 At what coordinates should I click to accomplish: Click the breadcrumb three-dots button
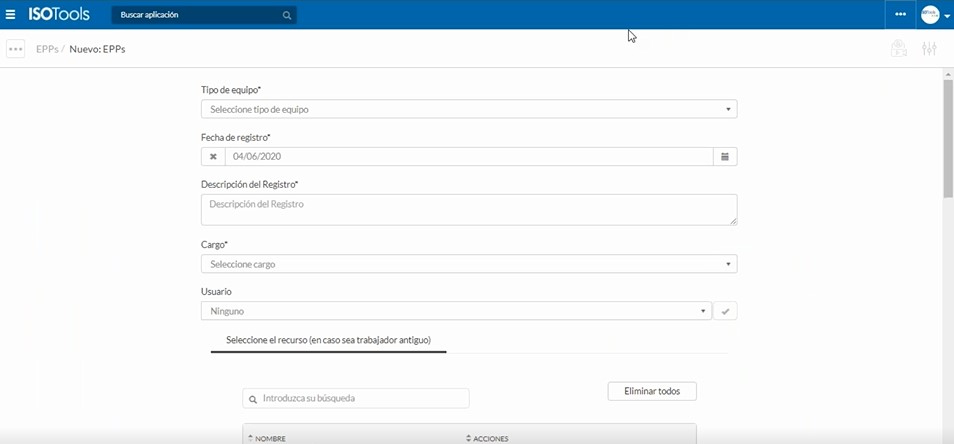coord(15,49)
